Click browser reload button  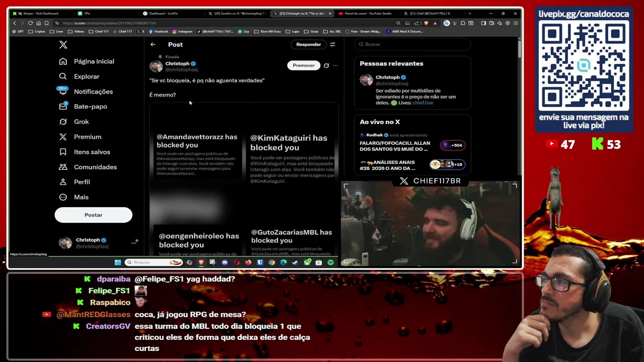coord(30,23)
